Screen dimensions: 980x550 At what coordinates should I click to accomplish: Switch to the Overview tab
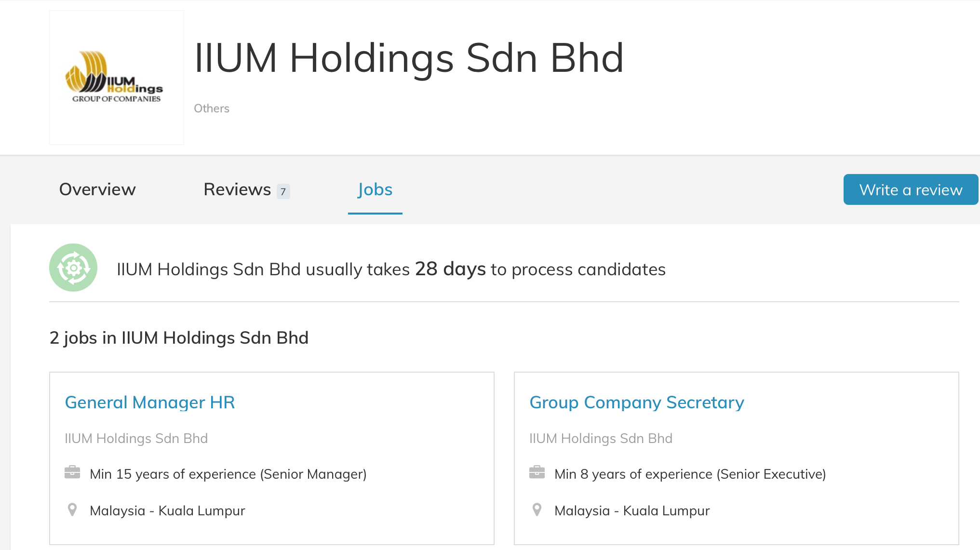[97, 189]
